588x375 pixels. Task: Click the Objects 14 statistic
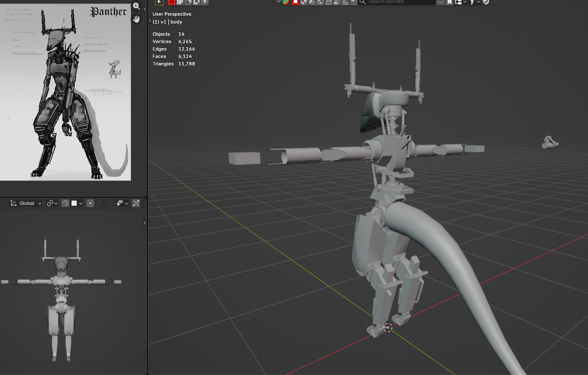[x=168, y=34]
